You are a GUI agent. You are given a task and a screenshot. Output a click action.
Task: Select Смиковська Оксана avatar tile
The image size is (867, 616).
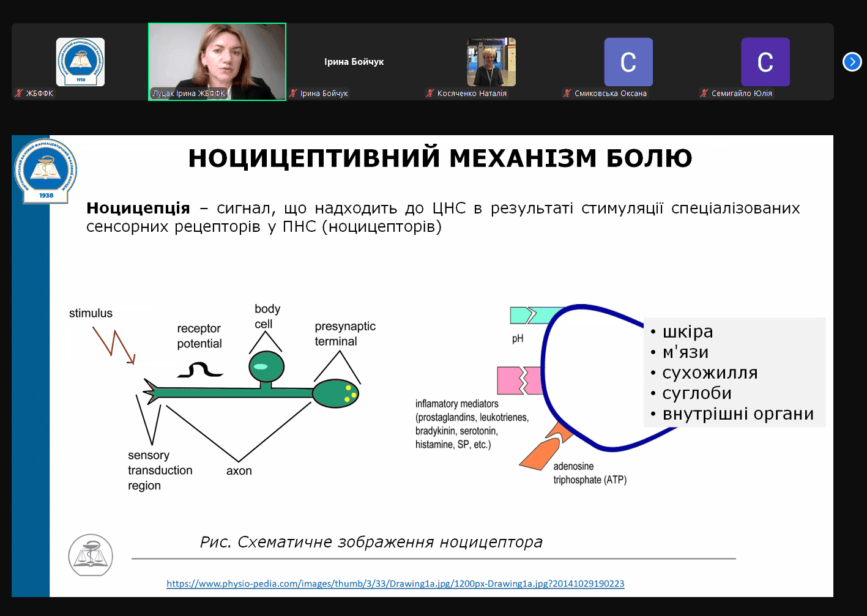[628, 62]
